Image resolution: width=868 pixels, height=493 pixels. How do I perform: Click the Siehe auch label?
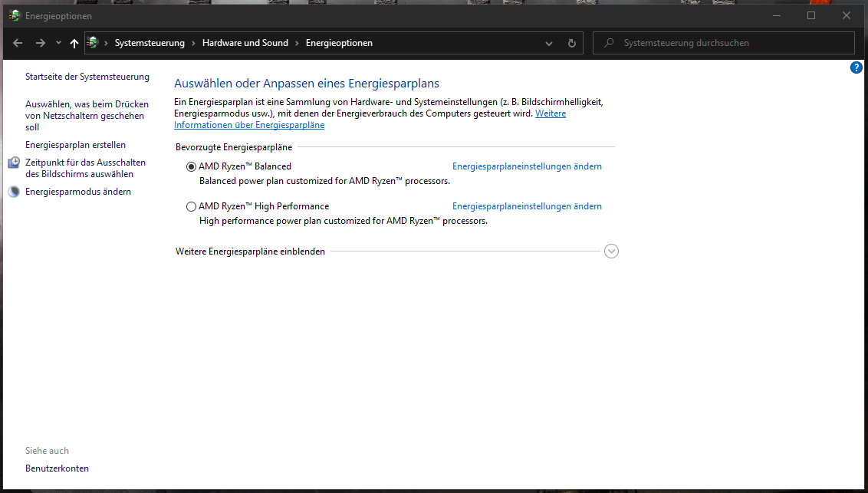click(47, 451)
